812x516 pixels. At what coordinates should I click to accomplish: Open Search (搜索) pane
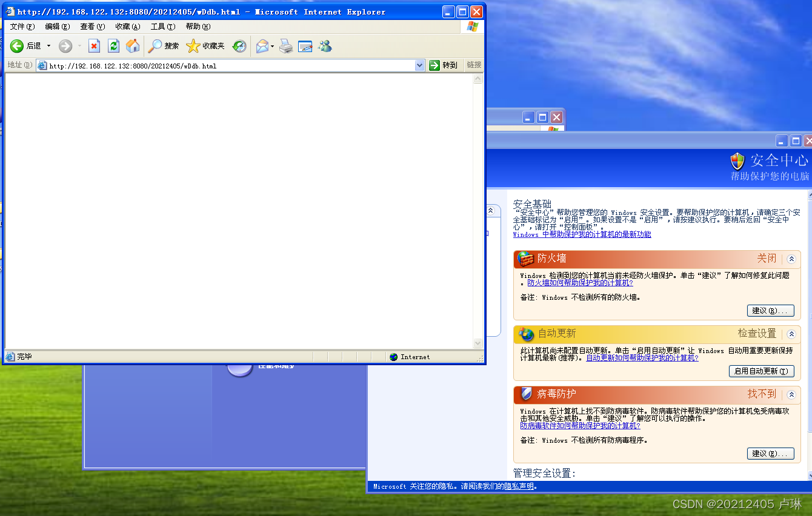164,46
